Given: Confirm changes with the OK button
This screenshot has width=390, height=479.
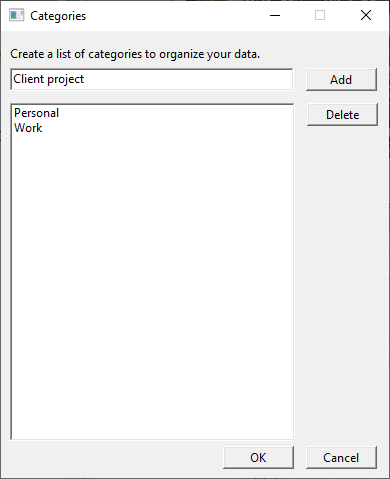Looking at the screenshot, I should tap(258, 458).
